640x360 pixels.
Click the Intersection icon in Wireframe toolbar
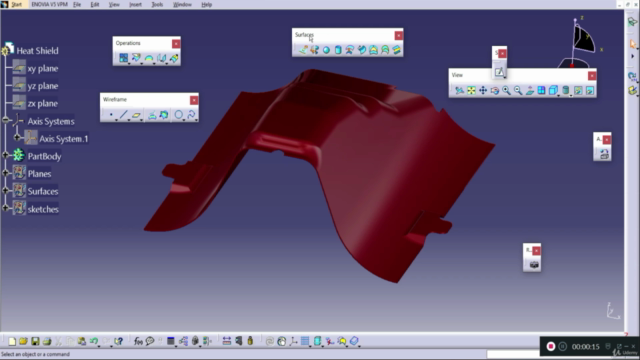tap(164, 115)
